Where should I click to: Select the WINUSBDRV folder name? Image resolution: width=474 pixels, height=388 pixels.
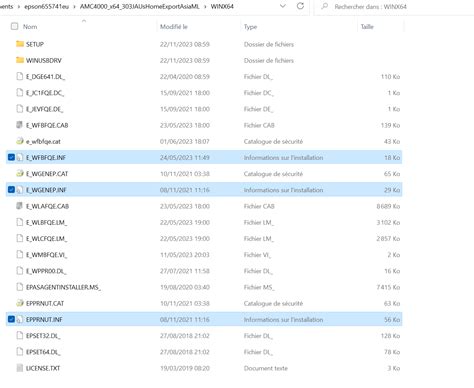point(44,60)
